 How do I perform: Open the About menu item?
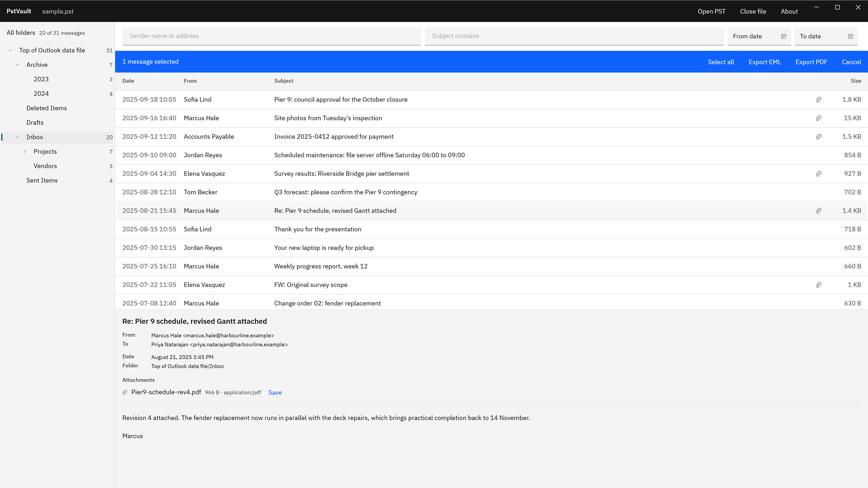[x=789, y=11]
